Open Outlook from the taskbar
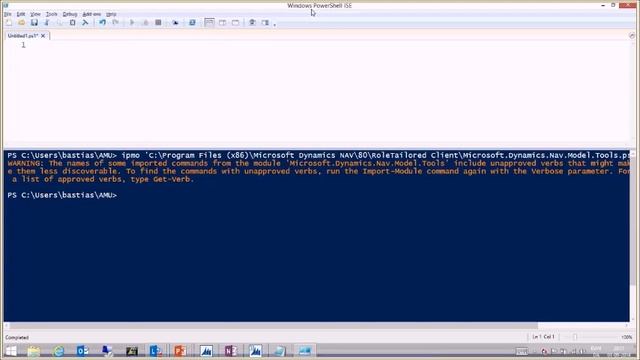The image size is (640, 360). pos(82,351)
